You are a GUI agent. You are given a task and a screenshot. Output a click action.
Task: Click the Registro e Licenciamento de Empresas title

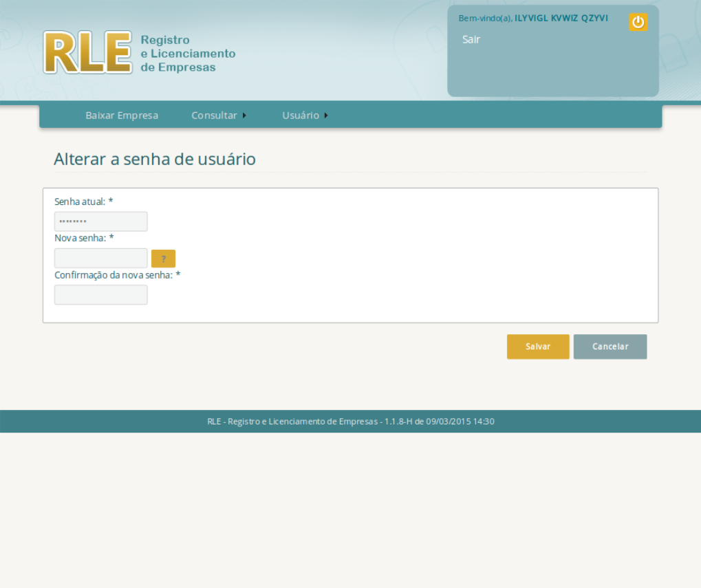pyautogui.click(x=188, y=54)
